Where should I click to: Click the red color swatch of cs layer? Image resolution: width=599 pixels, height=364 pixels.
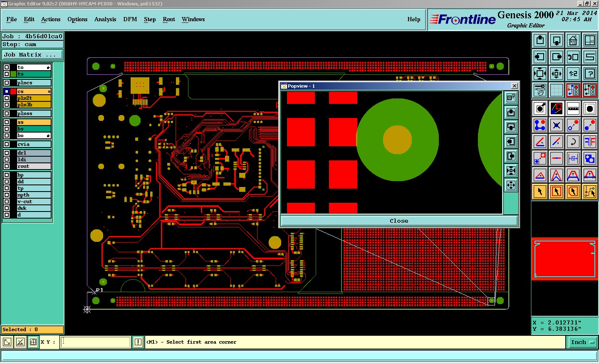point(13,91)
